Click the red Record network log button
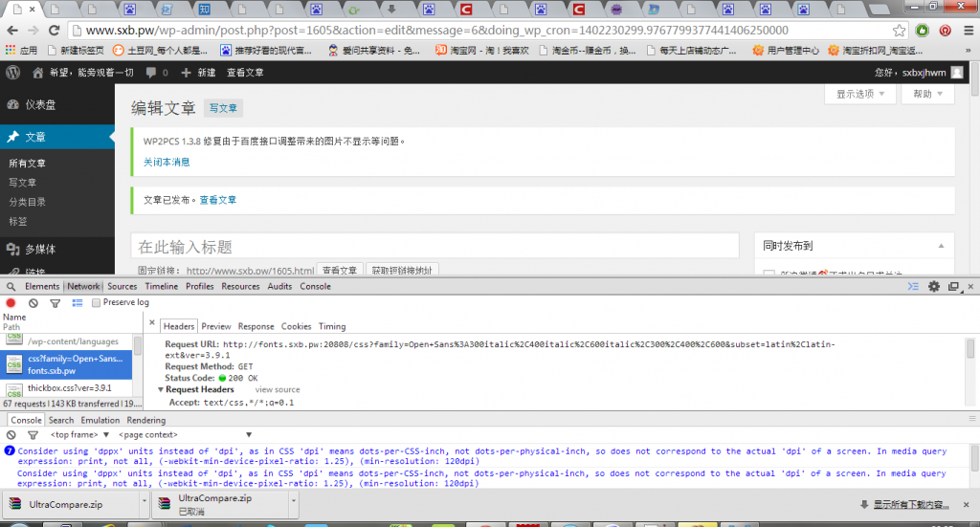The image size is (980, 527). [11, 303]
